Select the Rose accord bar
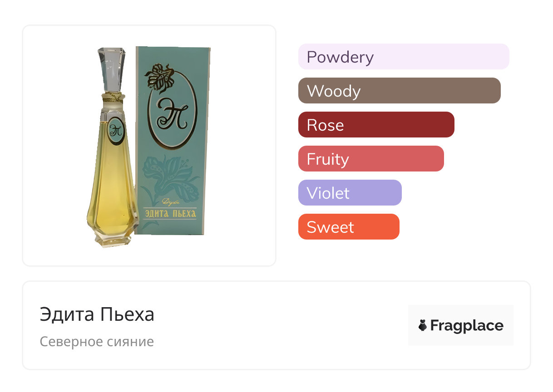This screenshot has width=553, height=392. click(x=376, y=125)
